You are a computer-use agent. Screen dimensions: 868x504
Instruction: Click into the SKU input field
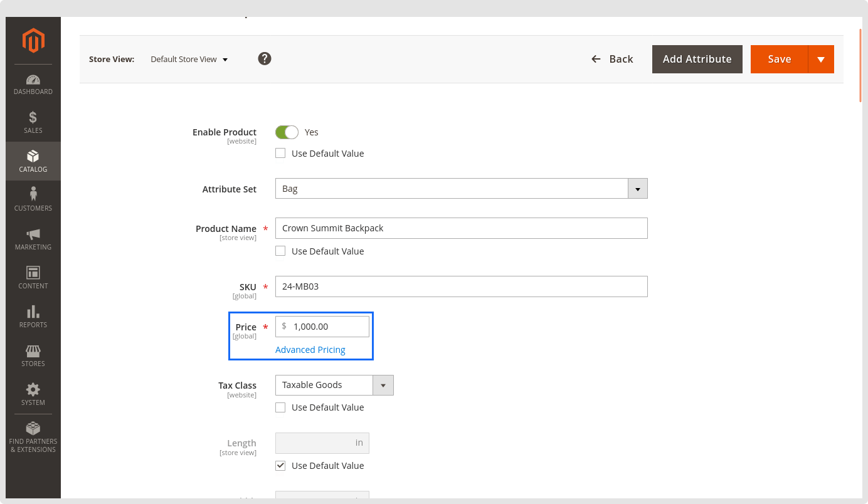pyautogui.click(x=461, y=286)
